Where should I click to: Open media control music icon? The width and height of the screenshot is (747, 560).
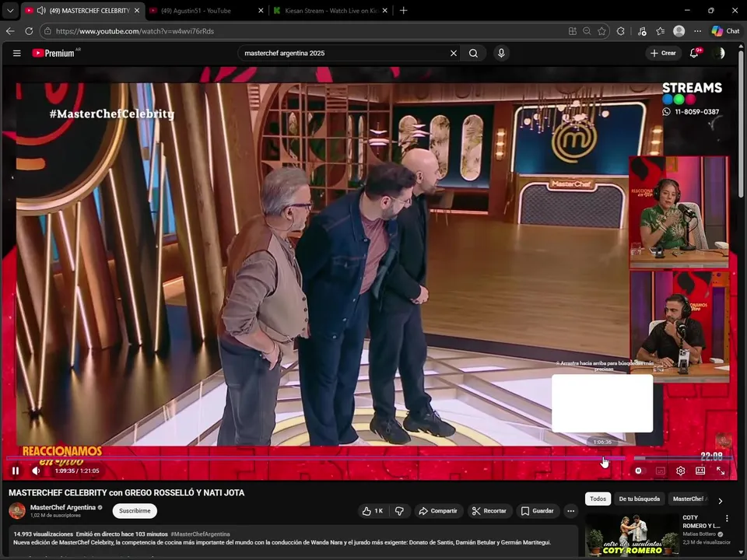tap(642, 31)
